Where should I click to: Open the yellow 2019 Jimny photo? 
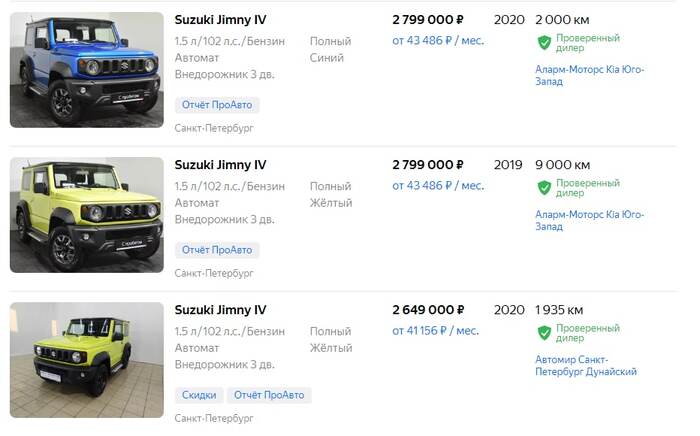[86, 215]
